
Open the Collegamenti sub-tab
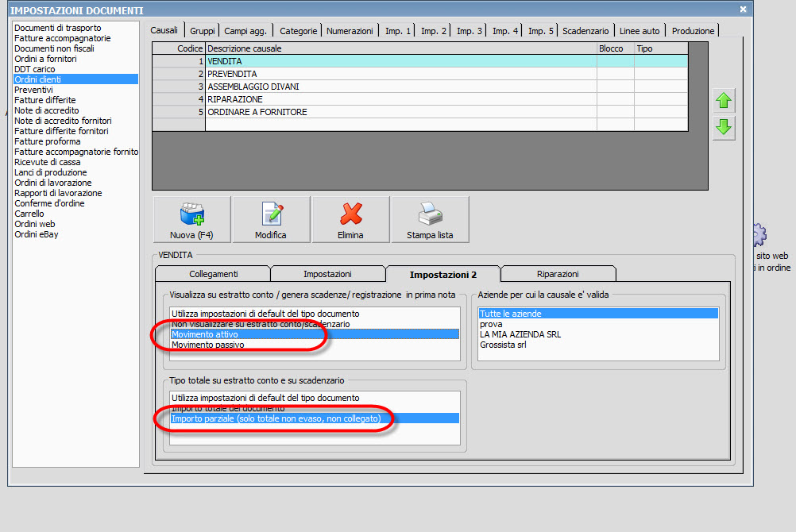point(213,274)
